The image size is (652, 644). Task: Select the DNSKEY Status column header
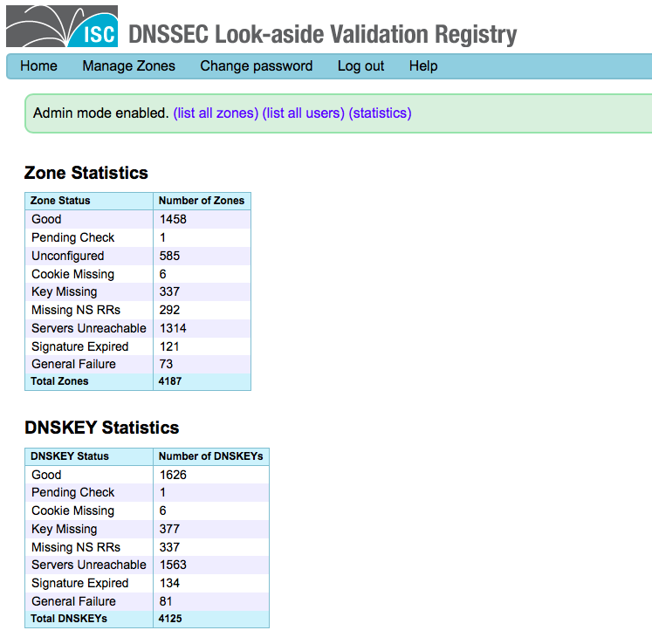[70, 456]
